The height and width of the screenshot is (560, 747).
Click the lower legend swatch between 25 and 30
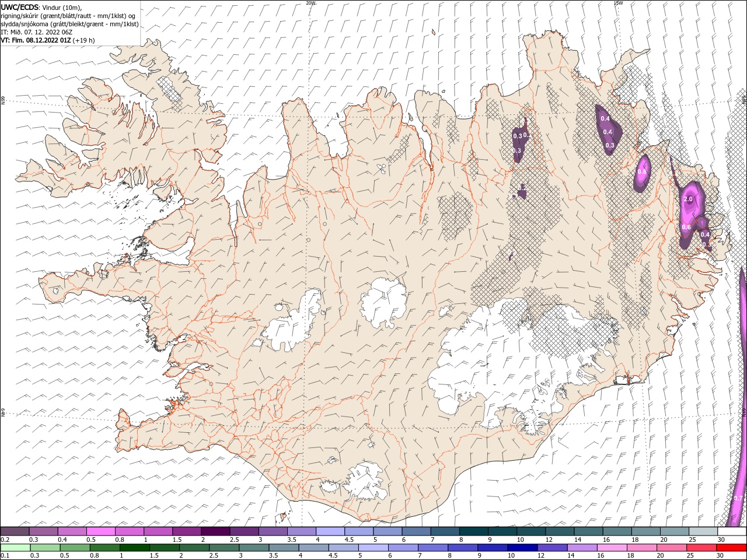point(701,547)
